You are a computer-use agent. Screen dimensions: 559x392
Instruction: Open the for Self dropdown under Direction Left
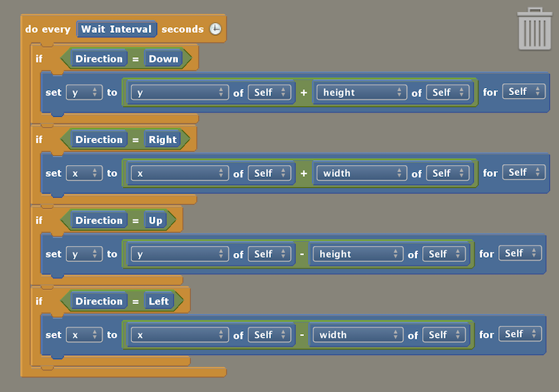[x=520, y=334]
